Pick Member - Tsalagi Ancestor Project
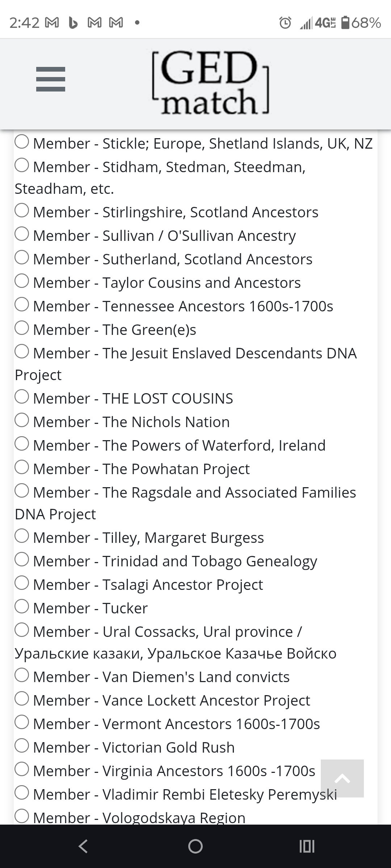This screenshot has width=391, height=868. [21, 584]
